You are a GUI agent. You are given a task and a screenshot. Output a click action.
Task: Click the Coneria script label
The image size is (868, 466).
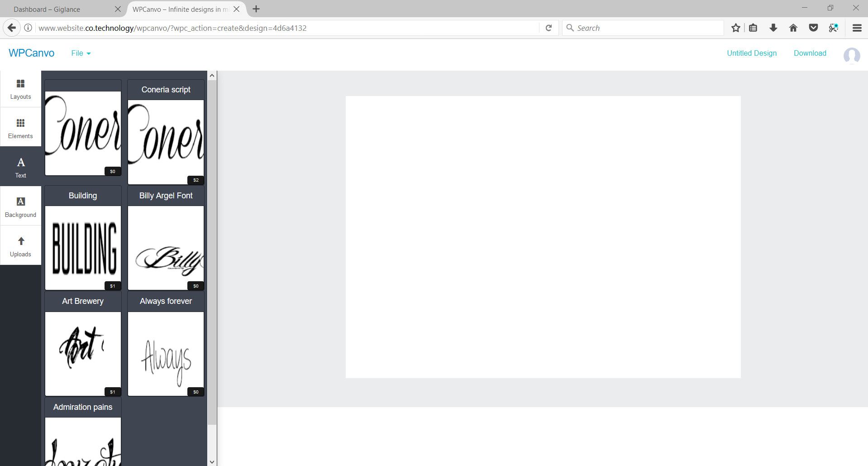pyautogui.click(x=166, y=90)
